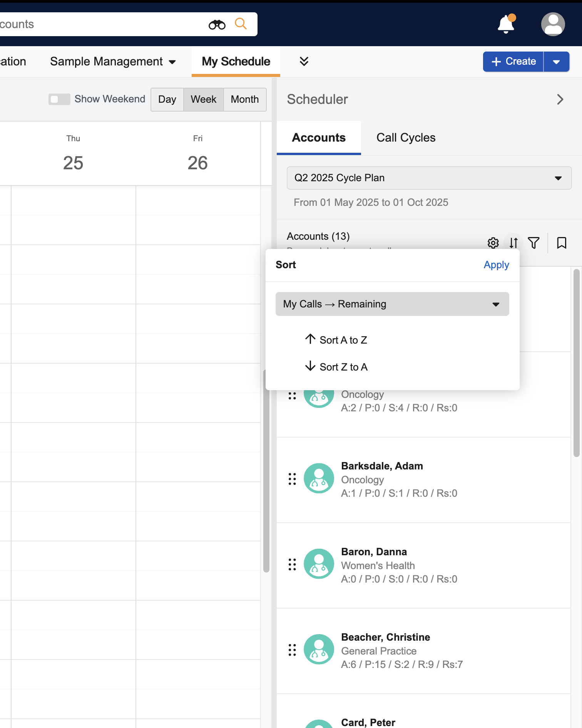Toggle the Show Weekend switch
582x728 pixels.
pyautogui.click(x=59, y=99)
